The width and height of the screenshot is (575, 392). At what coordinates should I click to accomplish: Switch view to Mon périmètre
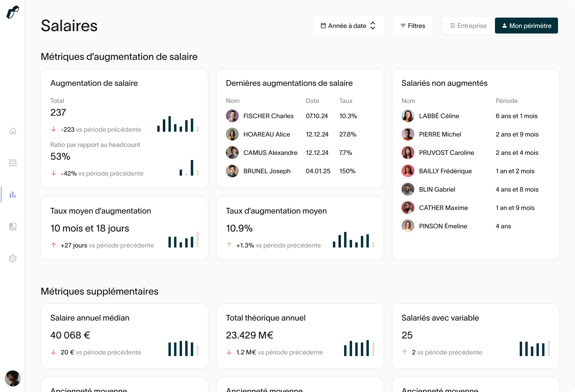(x=526, y=26)
